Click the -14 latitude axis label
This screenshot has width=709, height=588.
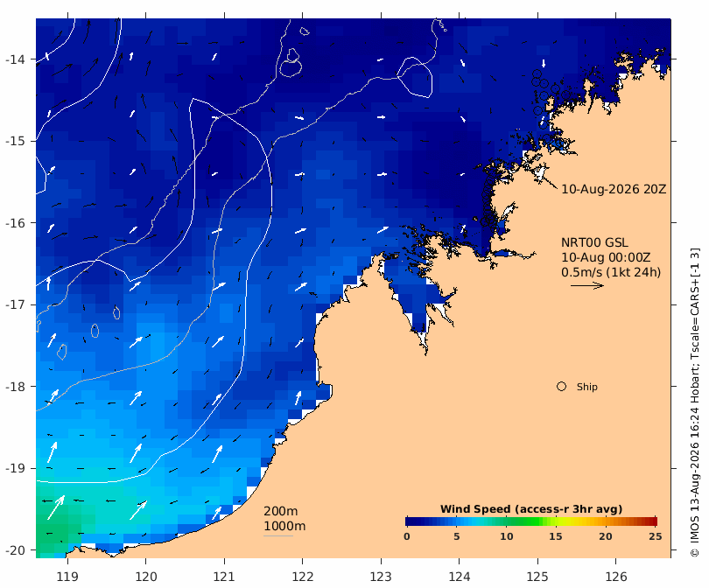click(x=15, y=59)
